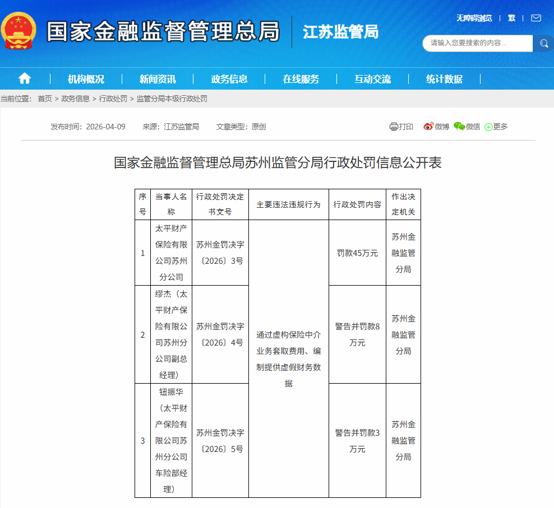Click the green plus more-sharing icon
This screenshot has height=508, width=554.
coord(488,127)
